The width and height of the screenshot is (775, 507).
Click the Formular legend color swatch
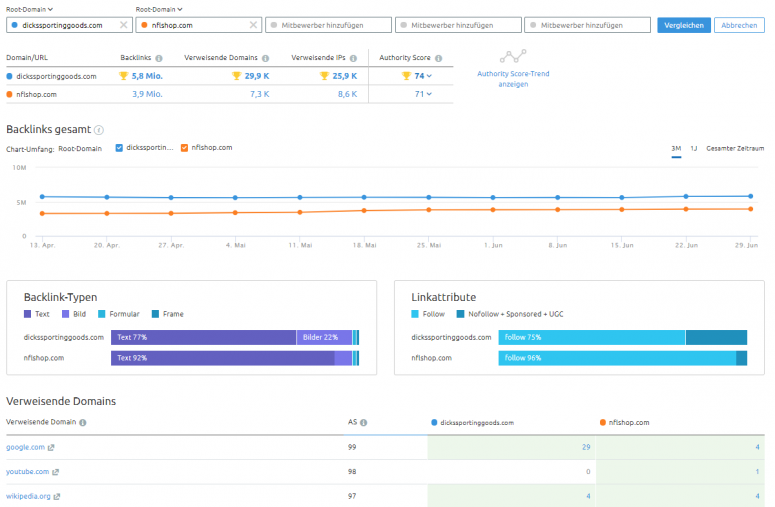pyautogui.click(x=101, y=314)
